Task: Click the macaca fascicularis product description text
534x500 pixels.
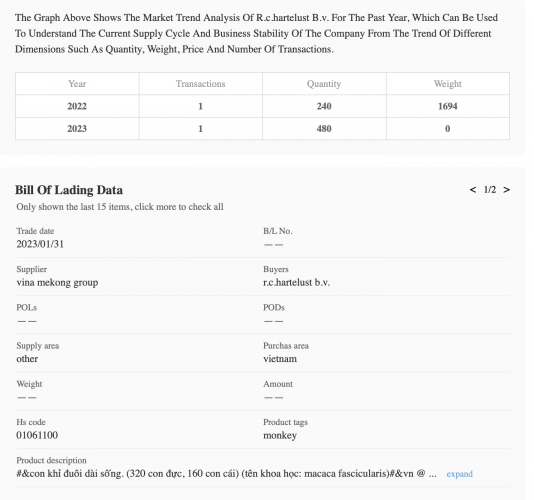Action: point(226,474)
